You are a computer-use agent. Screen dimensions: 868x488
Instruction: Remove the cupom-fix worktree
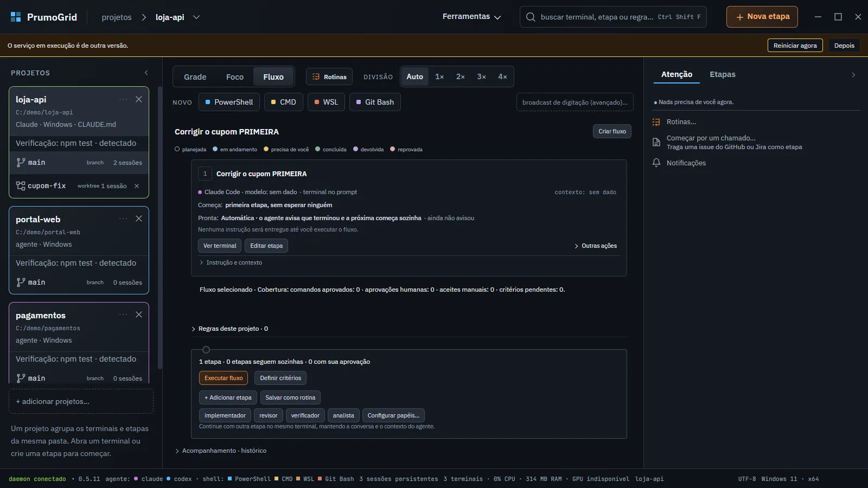click(x=137, y=186)
